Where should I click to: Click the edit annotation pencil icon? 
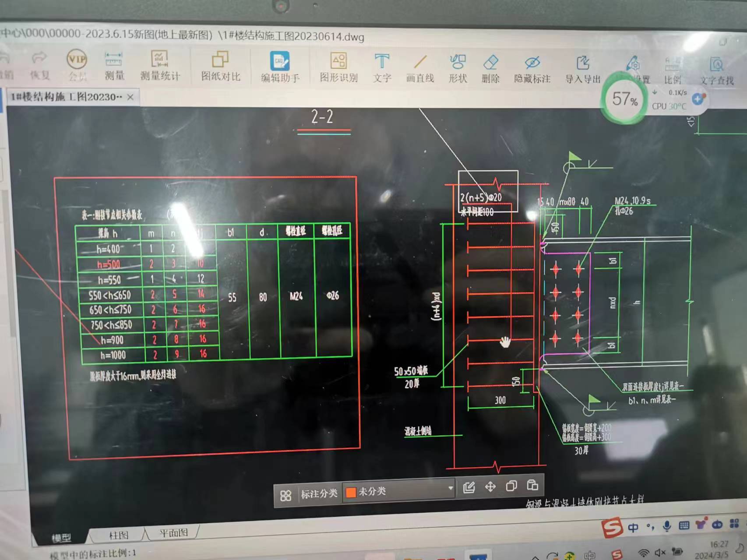point(469,487)
